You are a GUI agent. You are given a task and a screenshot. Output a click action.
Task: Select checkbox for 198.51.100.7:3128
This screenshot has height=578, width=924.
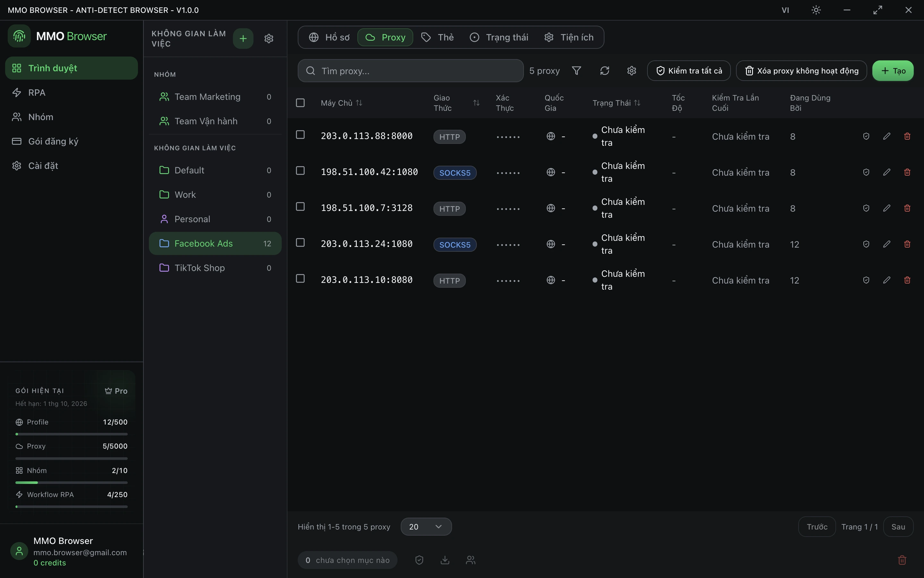tap(301, 206)
